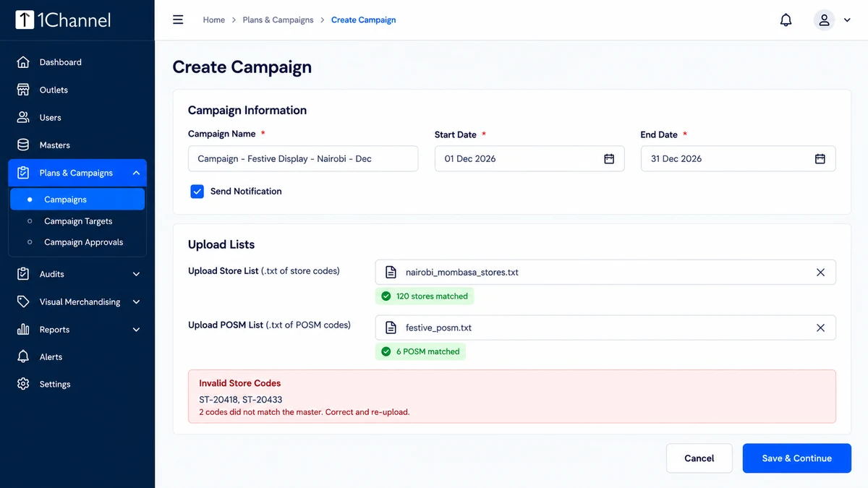Screen dimensions: 868x488
Task: Open the notifications bell
Action: 786,20
